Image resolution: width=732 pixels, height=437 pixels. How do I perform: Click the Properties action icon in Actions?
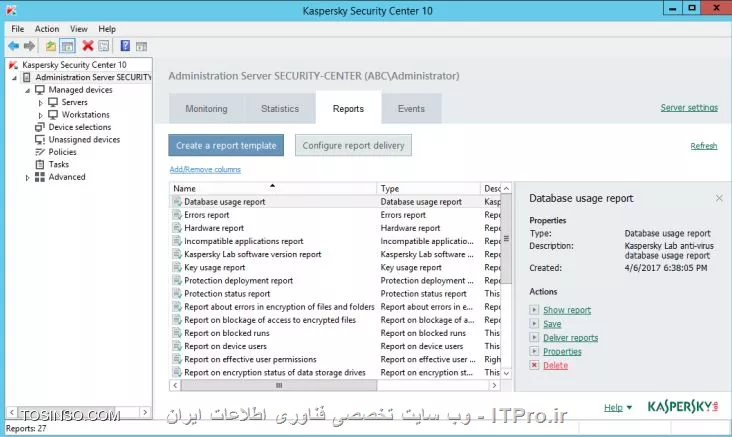[535, 351]
